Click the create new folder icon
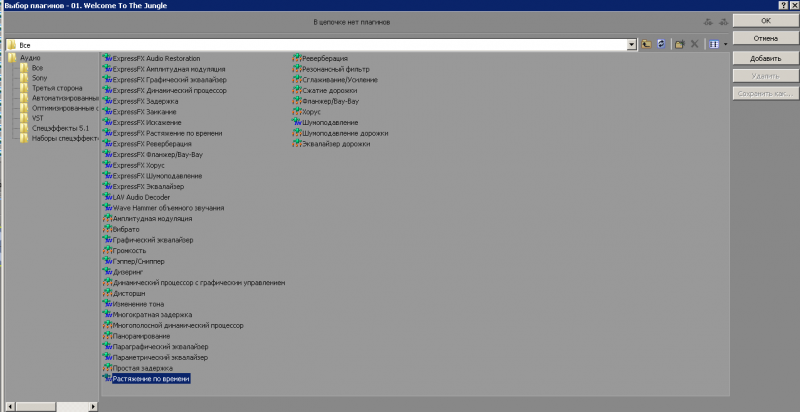This screenshot has height=412, width=800. pos(679,45)
